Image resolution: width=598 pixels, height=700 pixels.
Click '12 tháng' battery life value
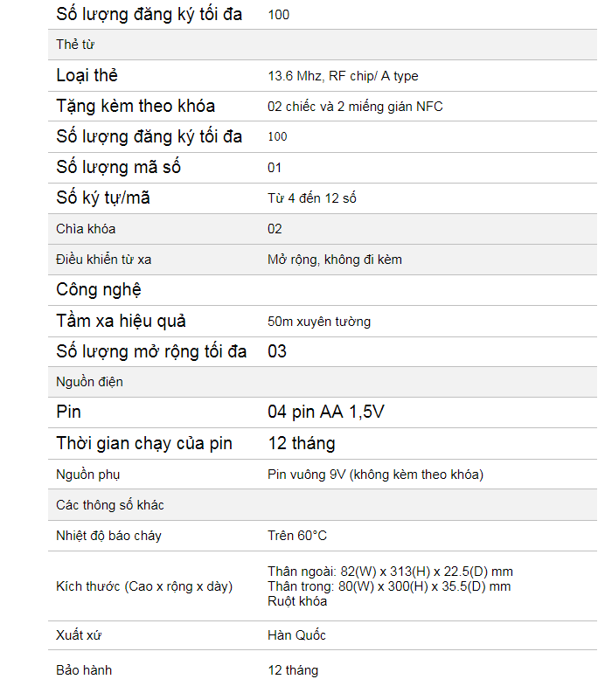[302, 443]
